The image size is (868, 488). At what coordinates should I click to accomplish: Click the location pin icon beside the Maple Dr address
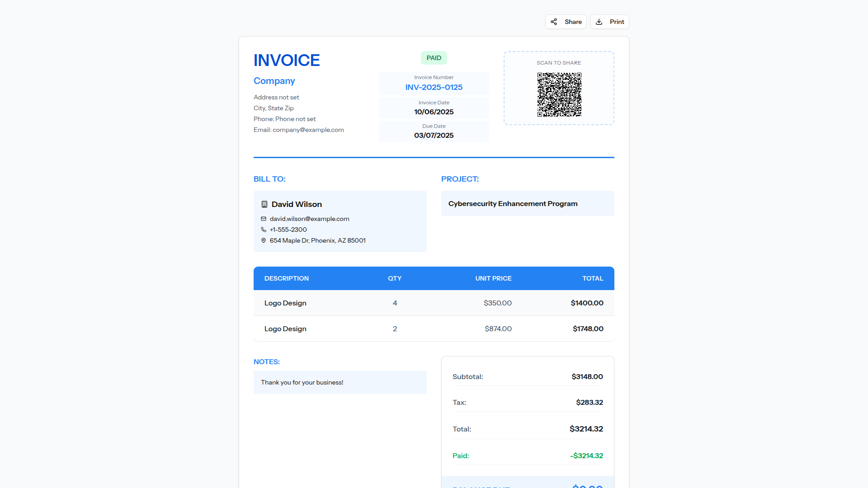(264, 240)
